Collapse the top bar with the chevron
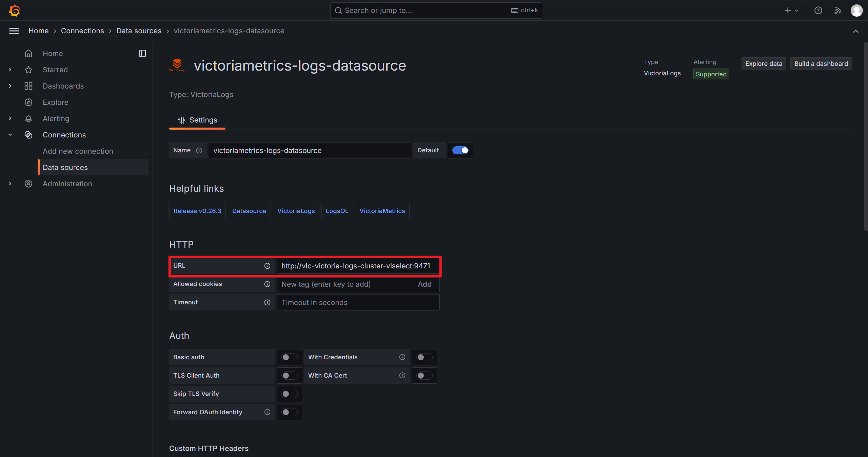Viewport: 868px width, 457px height. point(856,31)
